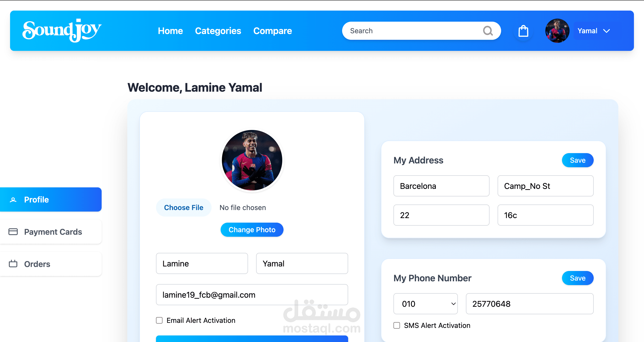Go to the Compare page
This screenshot has width=644, height=342.
pos(272,31)
